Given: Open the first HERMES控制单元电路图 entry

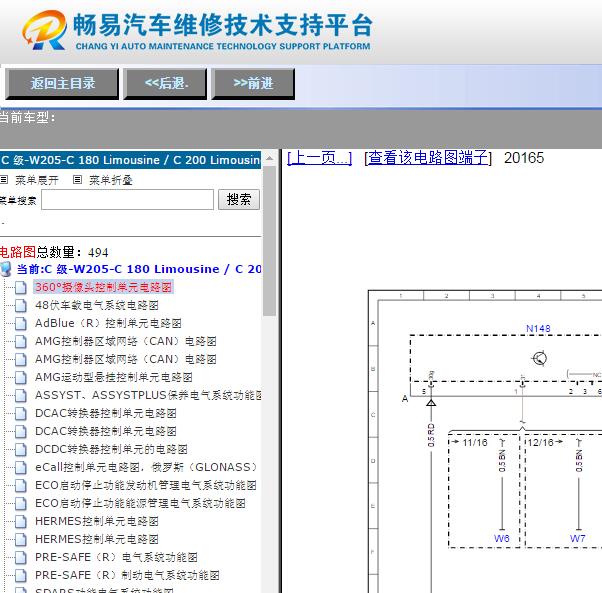Looking at the screenshot, I should coord(97,521).
